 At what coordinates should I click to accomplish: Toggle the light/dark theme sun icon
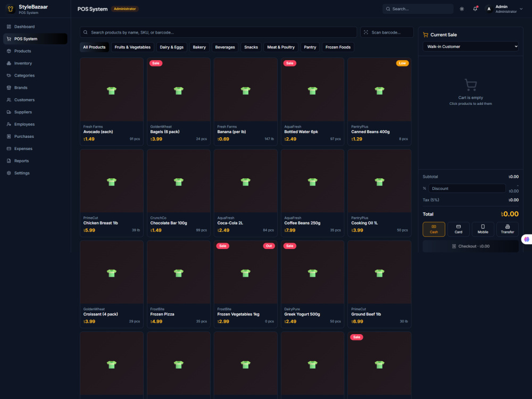click(462, 9)
